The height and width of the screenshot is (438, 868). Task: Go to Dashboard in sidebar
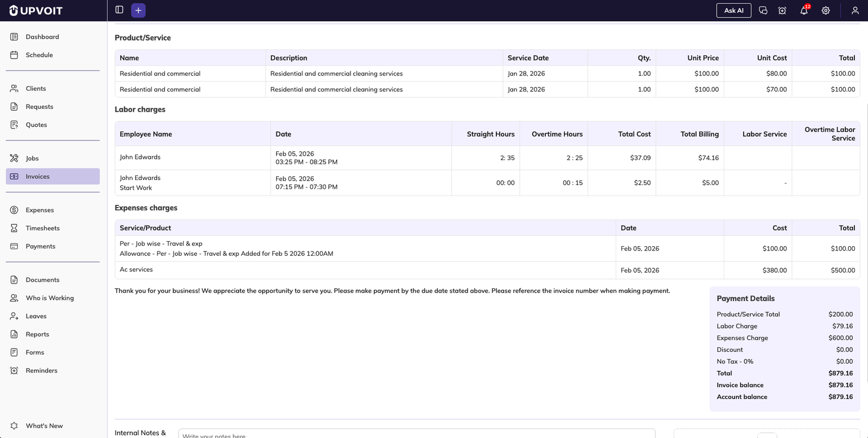[42, 37]
